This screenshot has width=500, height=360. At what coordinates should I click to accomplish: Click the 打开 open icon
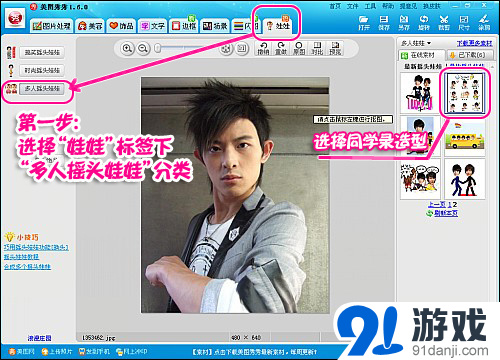coord(364,23)
